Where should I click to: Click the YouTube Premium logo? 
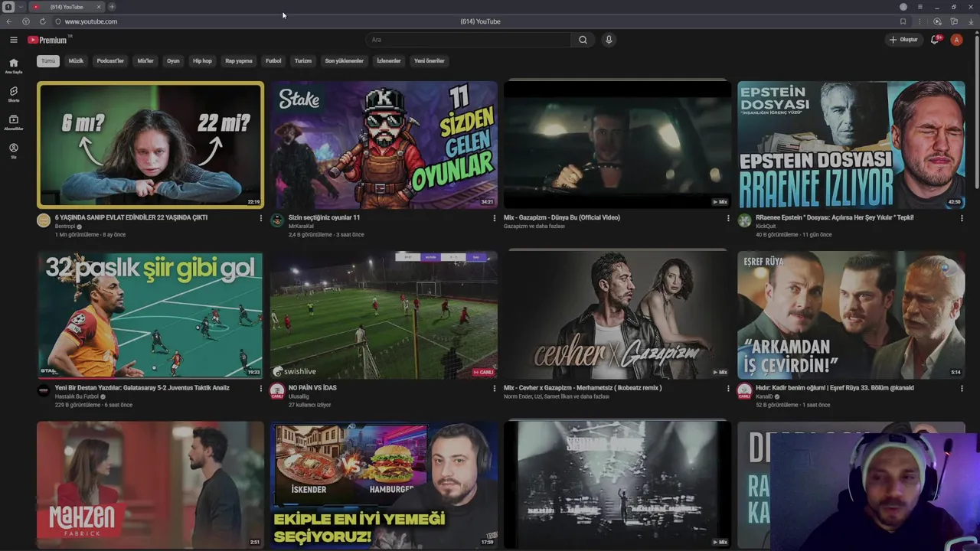[47, 40]
